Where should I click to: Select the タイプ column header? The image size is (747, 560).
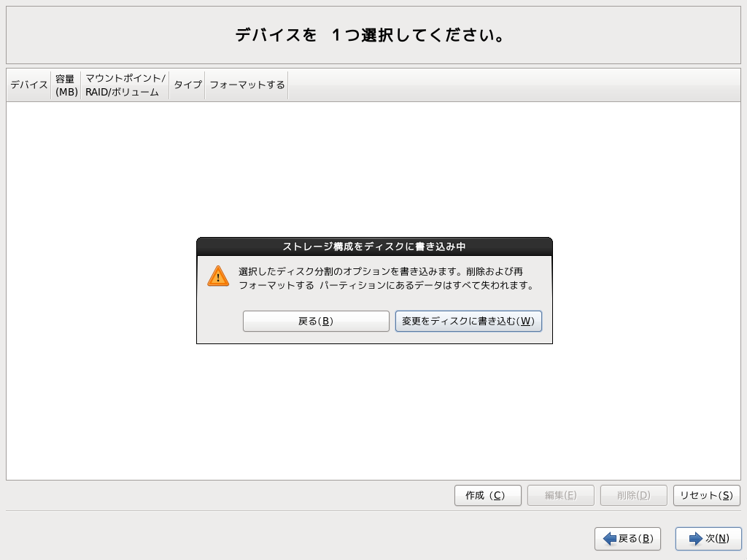coord(187,85)
